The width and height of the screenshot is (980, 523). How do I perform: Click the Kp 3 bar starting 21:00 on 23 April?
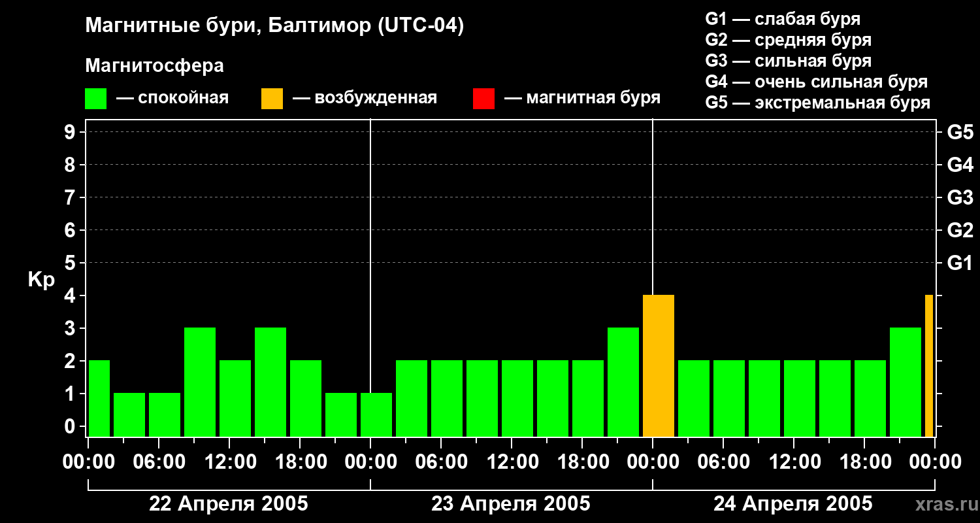623,382
